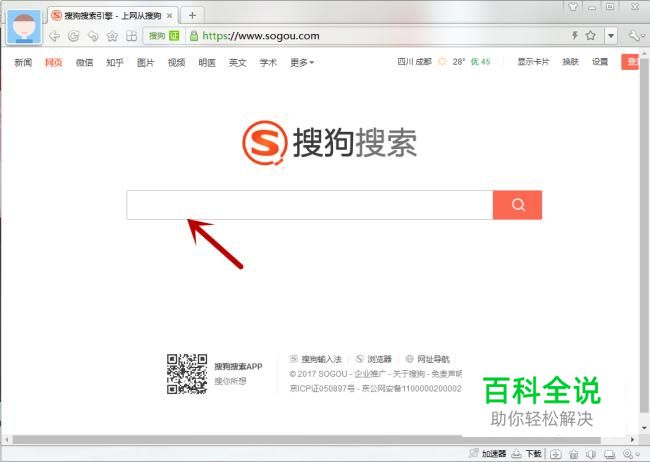The height and width of the screenshot is (462, 650).
Task: Open the 关于搜狗 about Sogou link
Action: pos(409,374)
